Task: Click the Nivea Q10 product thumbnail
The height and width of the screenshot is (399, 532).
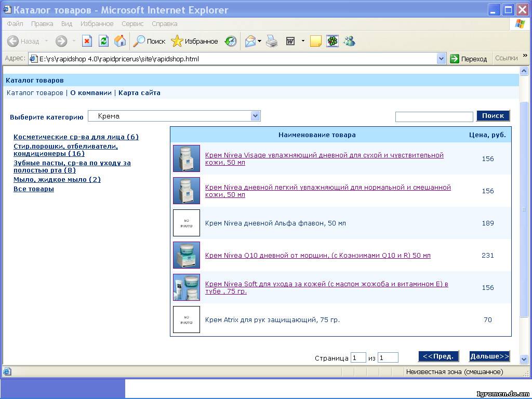Action: point(187,255)
